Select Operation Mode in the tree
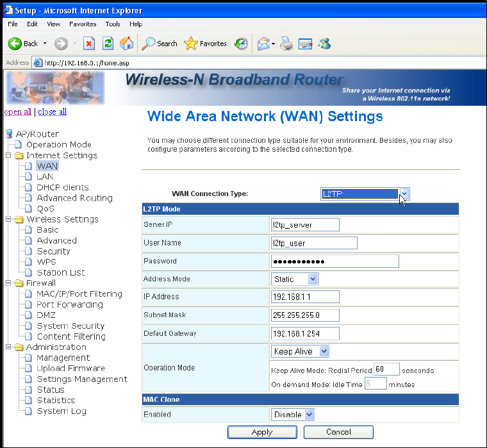Viewport: 487px width, 448px height. pos(59,144)
